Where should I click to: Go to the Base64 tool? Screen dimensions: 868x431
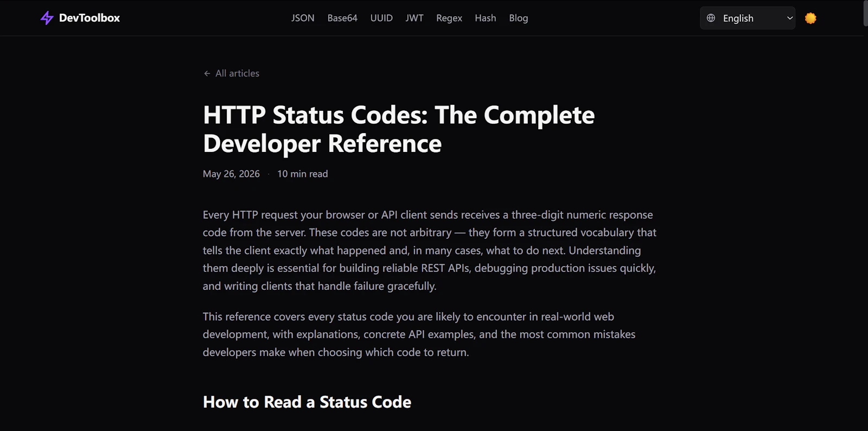(342, 18)
